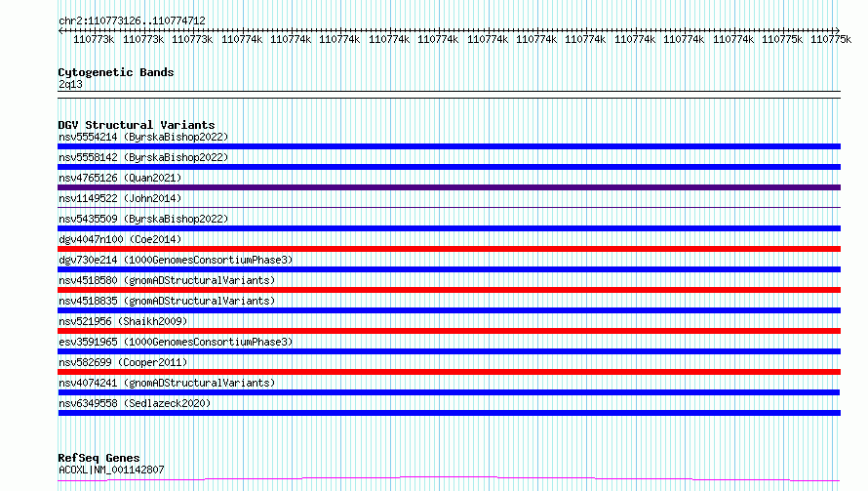Screen dimensions: 868x491
Task: Click the red bar of nsv582699
Action: pyautogui.click(x=449, y=372)
